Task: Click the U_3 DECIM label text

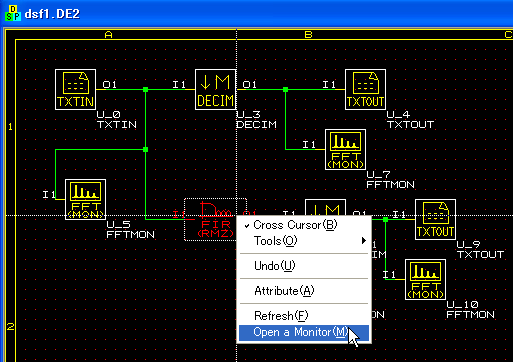Action: [256, 120]
